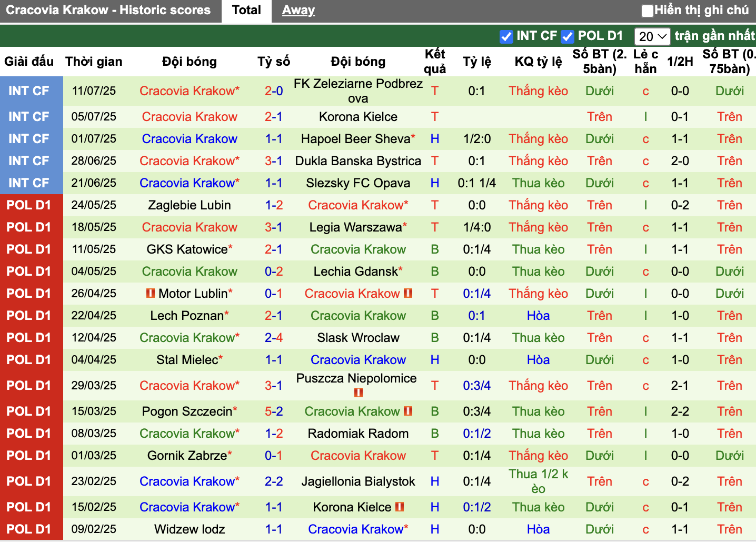Click the Widzew lodz team name
This screenshot has width=756, height=543.
[190, 529]
